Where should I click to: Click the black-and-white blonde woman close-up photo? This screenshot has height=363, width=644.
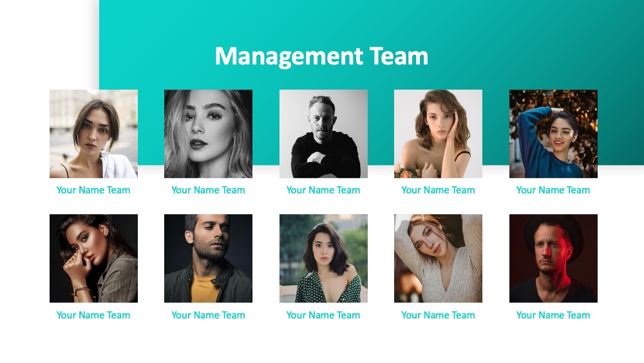(208, 134)
